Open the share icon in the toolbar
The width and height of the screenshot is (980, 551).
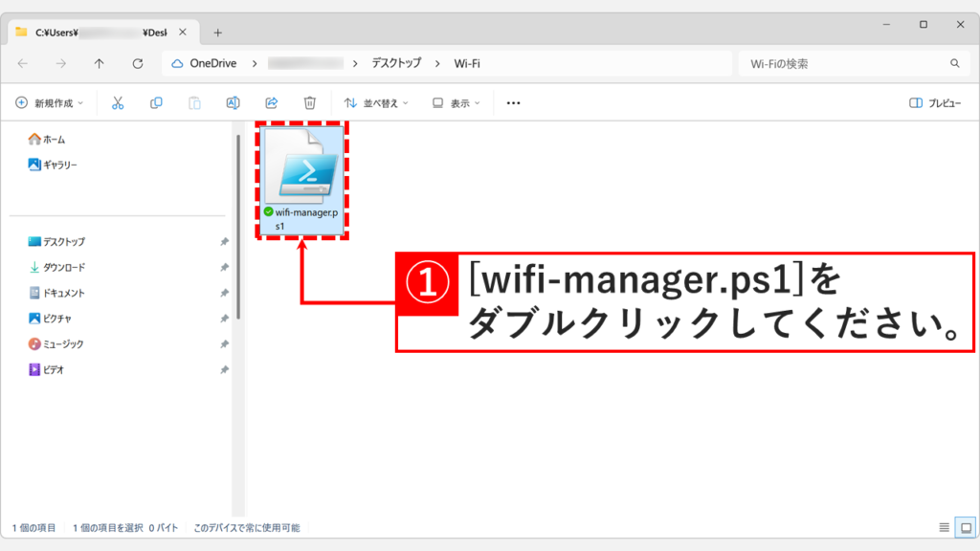click(271, 102)
